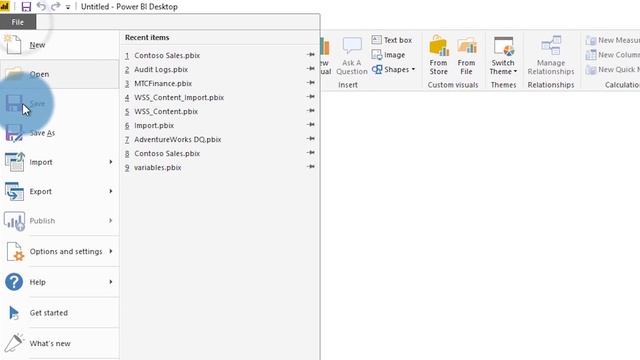Screen dimensions: 640x360
Task: Open recent file WSS_Content.pbix
Action: (166, 111)
